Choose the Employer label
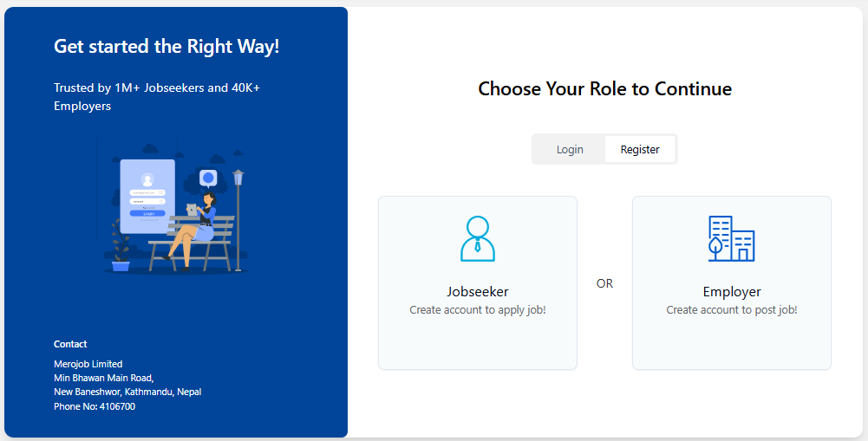Viewport: 868px width, 441px height. 732,292
